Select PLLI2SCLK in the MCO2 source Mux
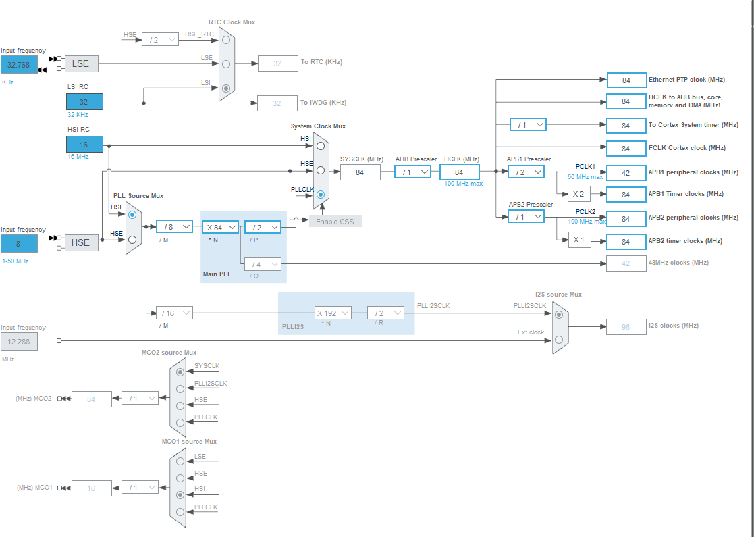Screen dimensions: 756x537 click(x=179, y=388)
